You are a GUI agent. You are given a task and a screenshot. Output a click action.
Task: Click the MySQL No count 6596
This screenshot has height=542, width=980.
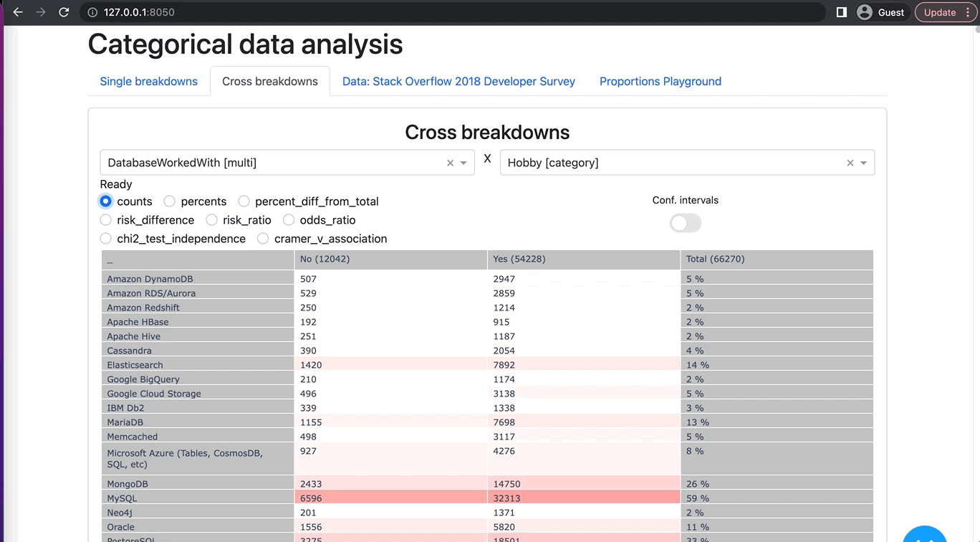pyautogui.click(x=390, y=498)
